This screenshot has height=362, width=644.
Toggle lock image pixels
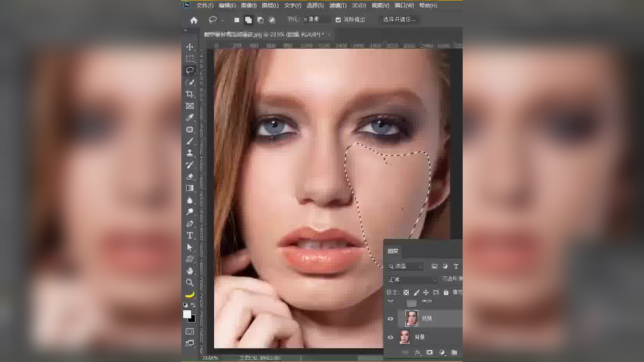(416, 292)
